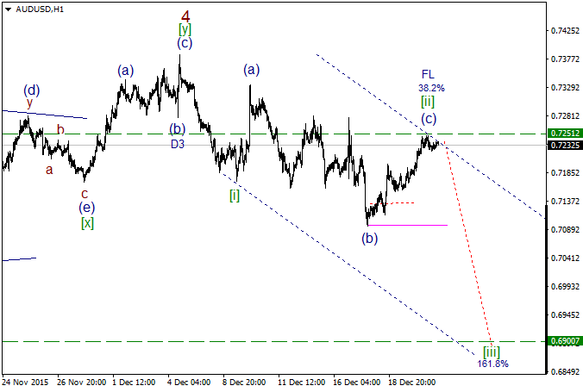The image size is (583, 392).
Task: Select the green [i] wave label
Action: 235,196
